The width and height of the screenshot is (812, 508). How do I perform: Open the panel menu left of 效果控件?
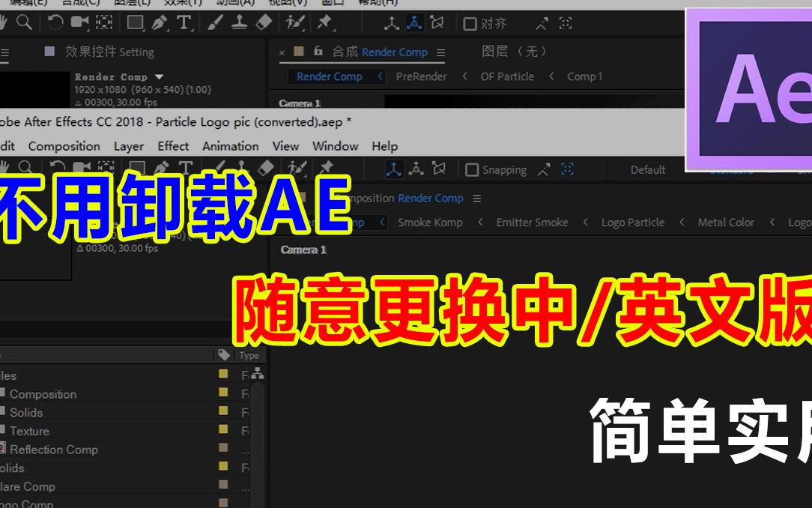(x=4, y=52)
